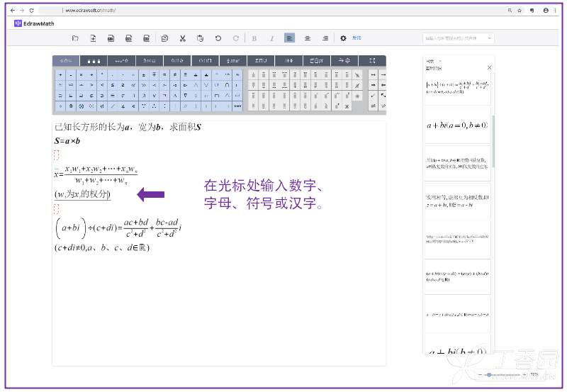Click the new document icon with plus

(x=93, y=38)
